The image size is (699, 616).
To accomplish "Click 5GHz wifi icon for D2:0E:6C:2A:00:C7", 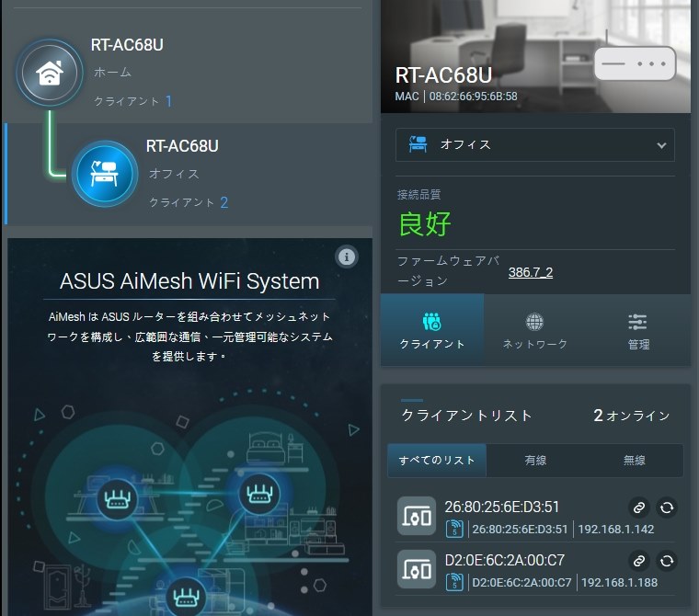I will 454,582.
